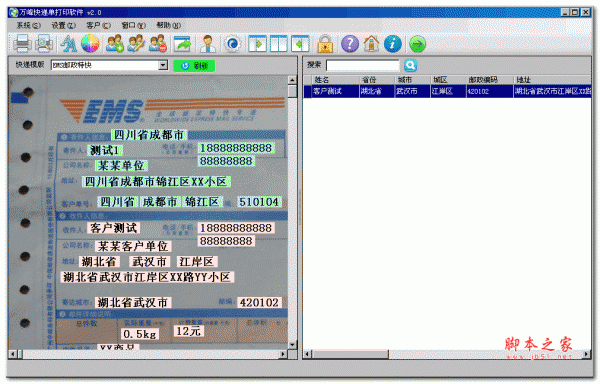
Task: Minimize the application window
Action: tap(566, 12)
